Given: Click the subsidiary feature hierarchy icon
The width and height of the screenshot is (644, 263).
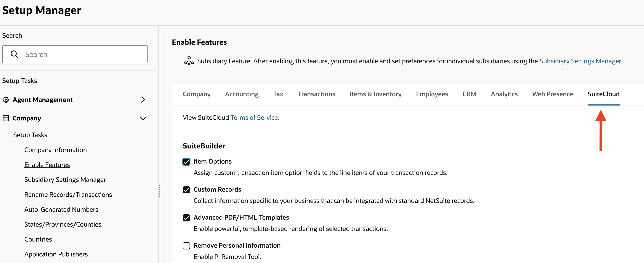Looking at the screenshot, I should click(x=189, y=61).
